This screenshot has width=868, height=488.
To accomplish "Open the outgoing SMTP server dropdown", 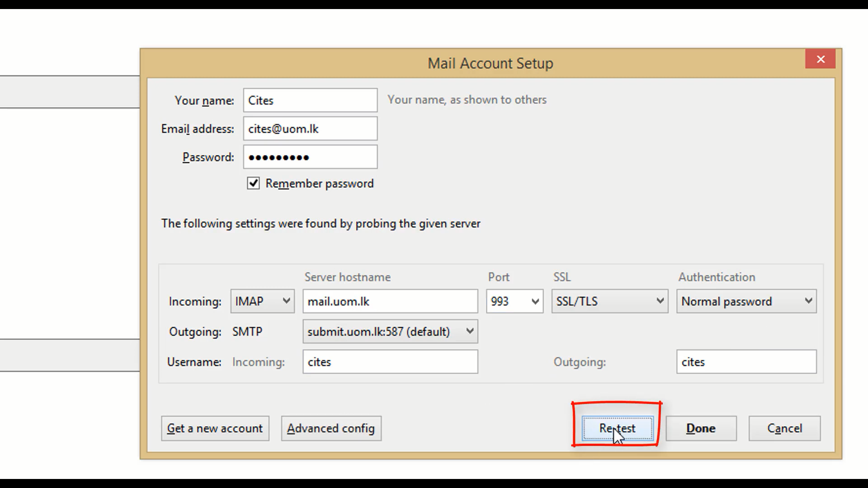I will tap(390, 332).
